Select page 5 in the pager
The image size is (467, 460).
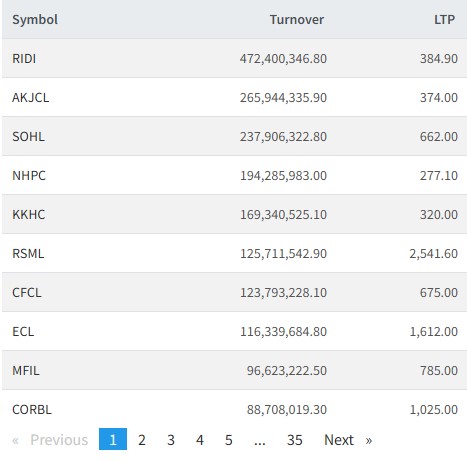pos(229,440)
